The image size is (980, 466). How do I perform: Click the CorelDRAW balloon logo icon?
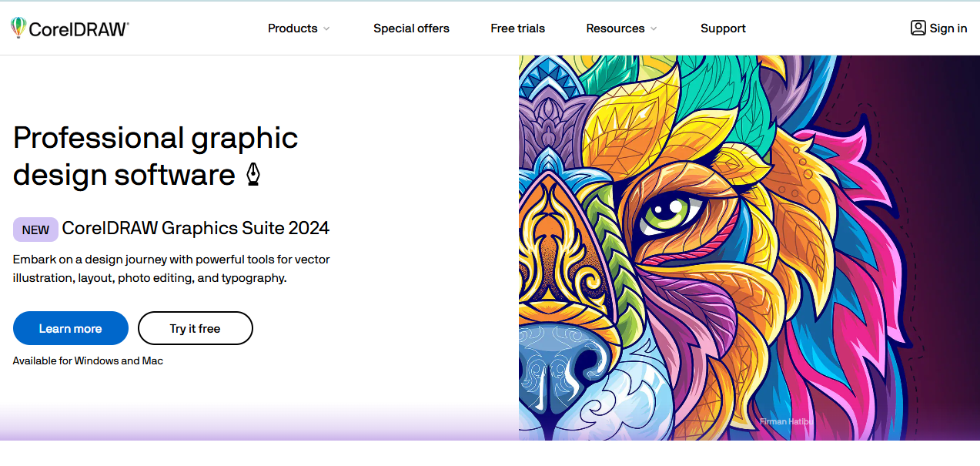tap(18, 28)
